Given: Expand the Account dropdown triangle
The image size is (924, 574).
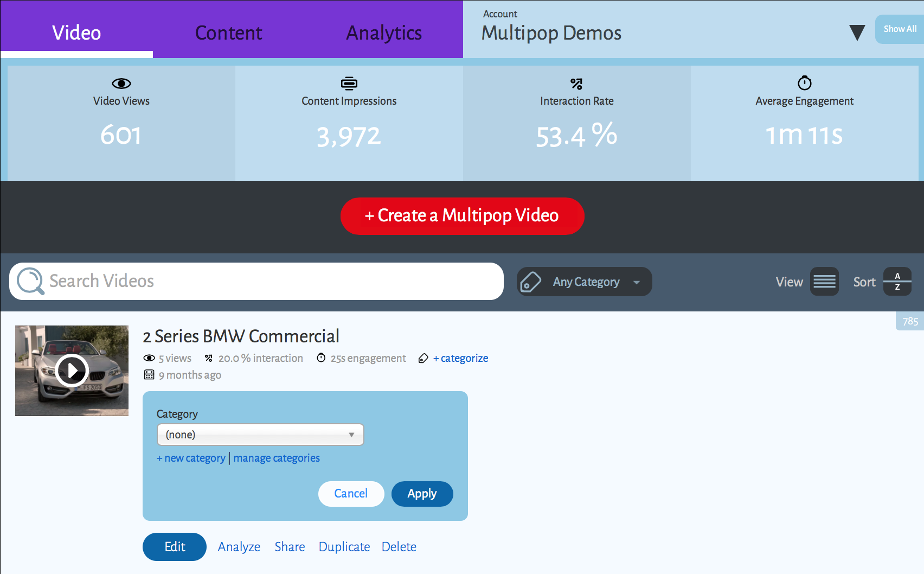Looking at the screenshot, I should (x=857, y=33).
